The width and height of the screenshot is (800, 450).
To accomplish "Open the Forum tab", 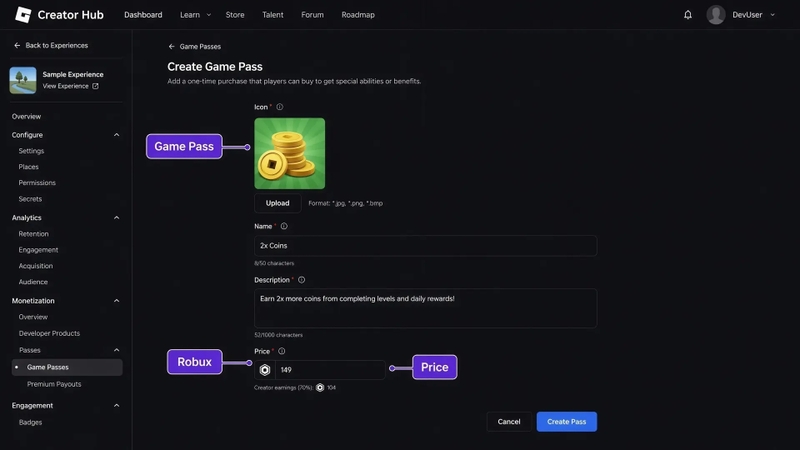I will pyautogui.click(x=312, y=15).
